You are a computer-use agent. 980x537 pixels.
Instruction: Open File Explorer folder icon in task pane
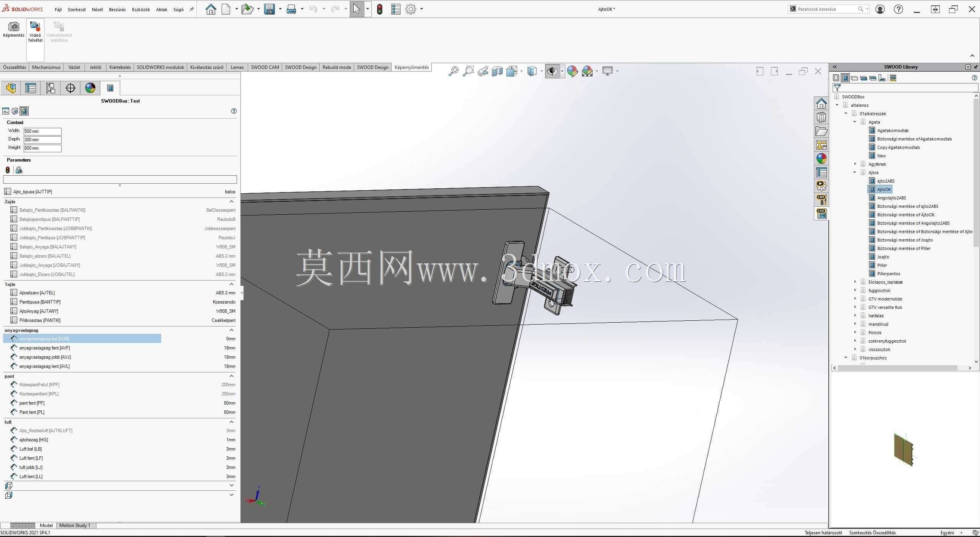(821, 131)
